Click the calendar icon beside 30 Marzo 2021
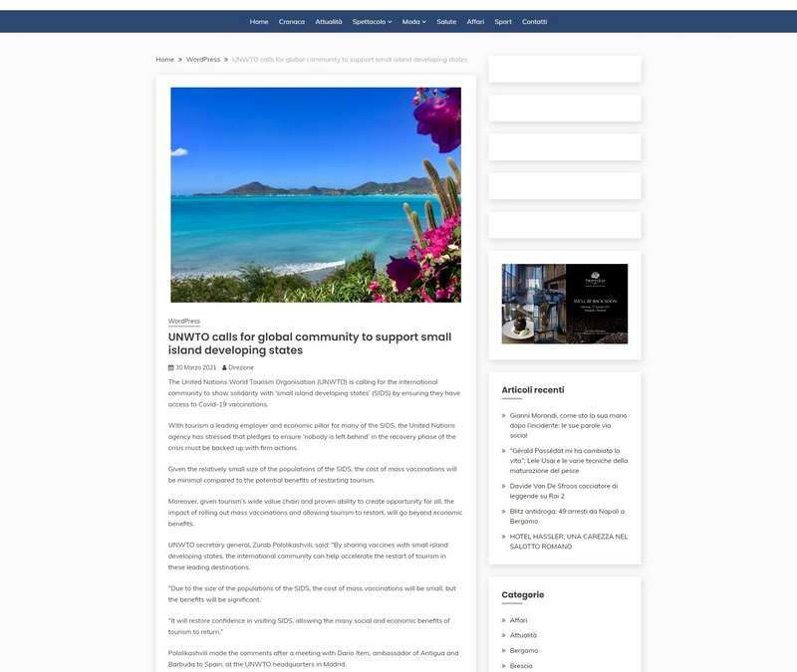797x672 pixels. [x=171, y=366]
